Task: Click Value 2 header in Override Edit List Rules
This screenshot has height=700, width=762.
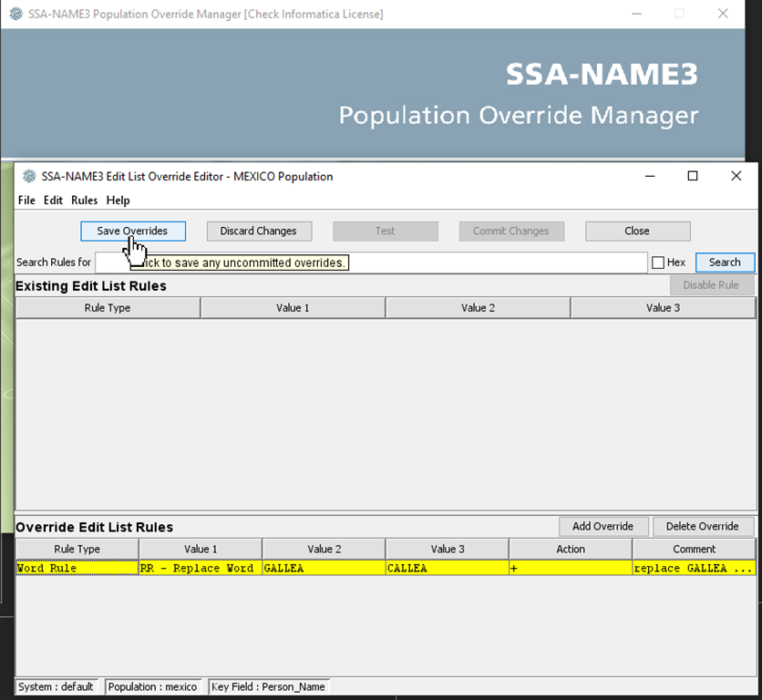Action: 324,550
